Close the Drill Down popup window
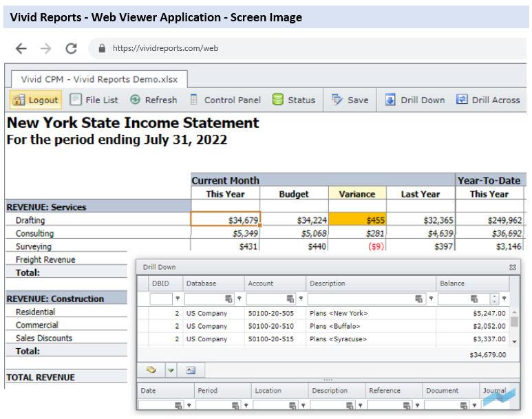The image size is (532, 419). coord(513,267)
